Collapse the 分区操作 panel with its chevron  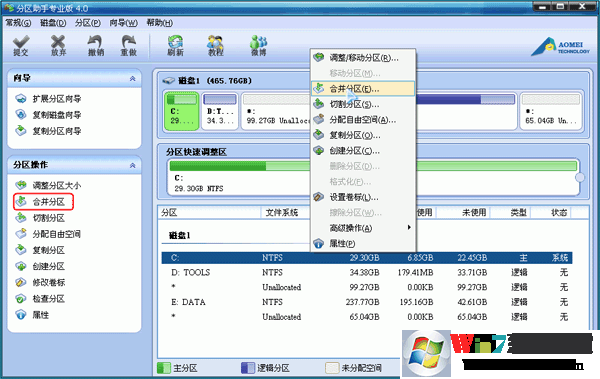point(132,165)
